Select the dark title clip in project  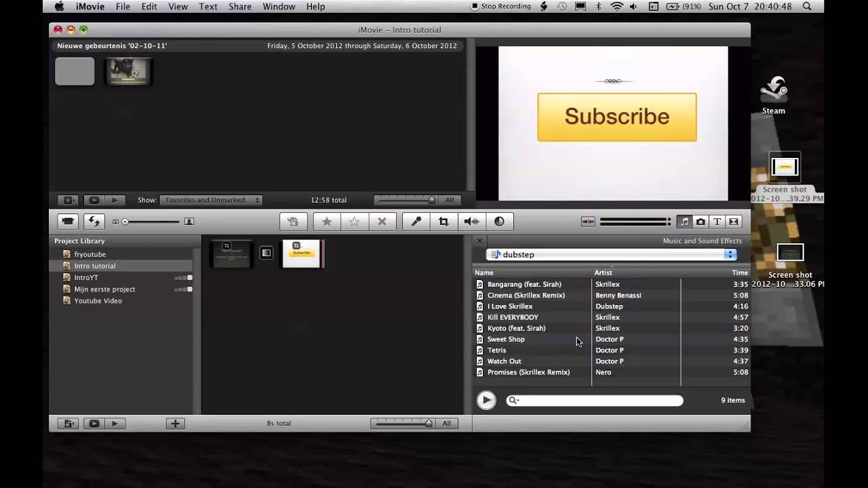(x=231, y=253)
